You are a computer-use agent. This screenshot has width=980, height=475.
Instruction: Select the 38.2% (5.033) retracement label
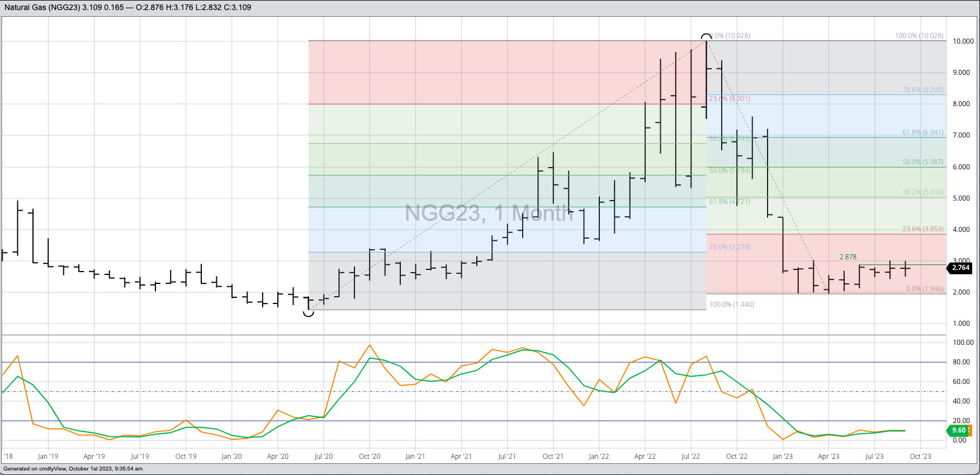coord(922,192)
